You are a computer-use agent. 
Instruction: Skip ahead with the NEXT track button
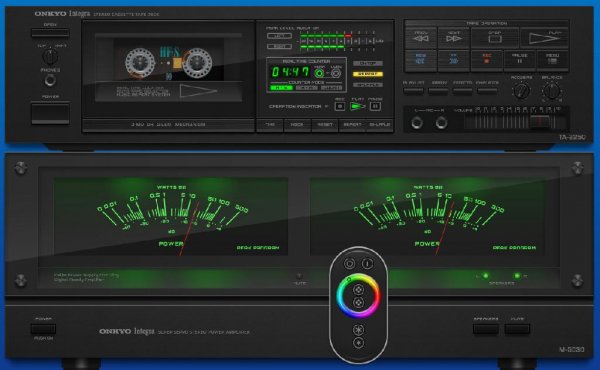[453, 38]
